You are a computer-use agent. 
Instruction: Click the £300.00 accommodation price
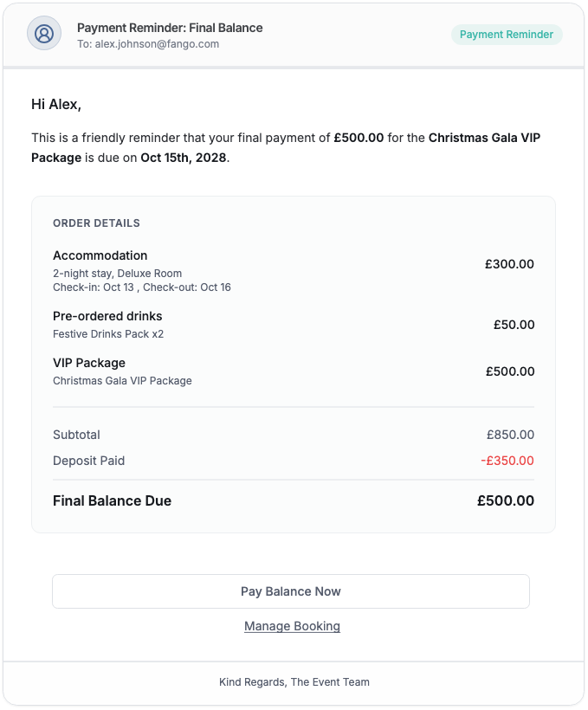pyautogui.click(x=509, y=264)
